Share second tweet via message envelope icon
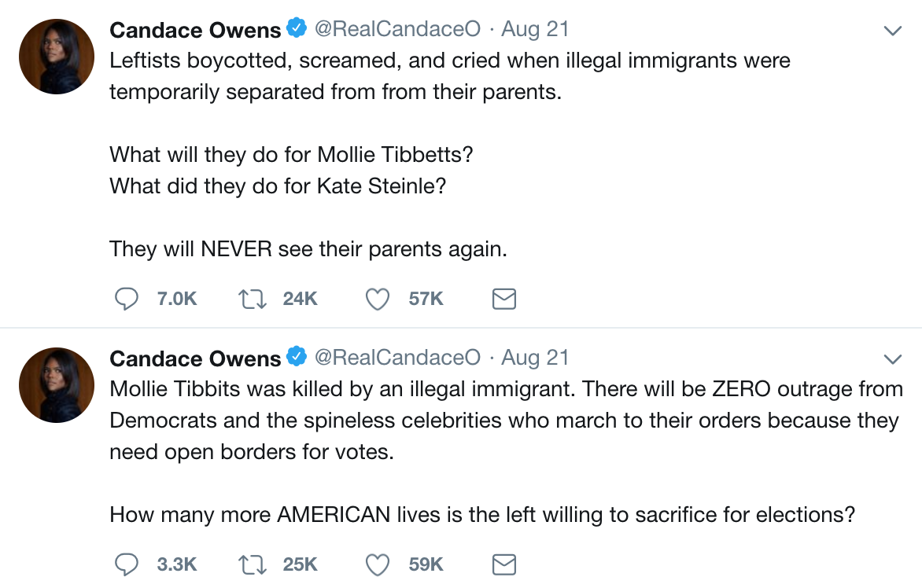The width and height of the screenshot is (922, 588). pyautogui.click(x=504, y=564)
